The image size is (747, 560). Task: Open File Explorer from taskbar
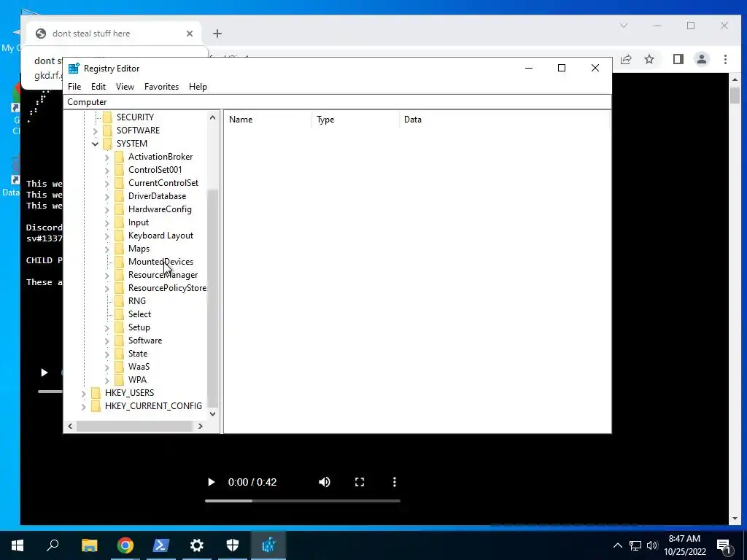(x=89, y=545)
